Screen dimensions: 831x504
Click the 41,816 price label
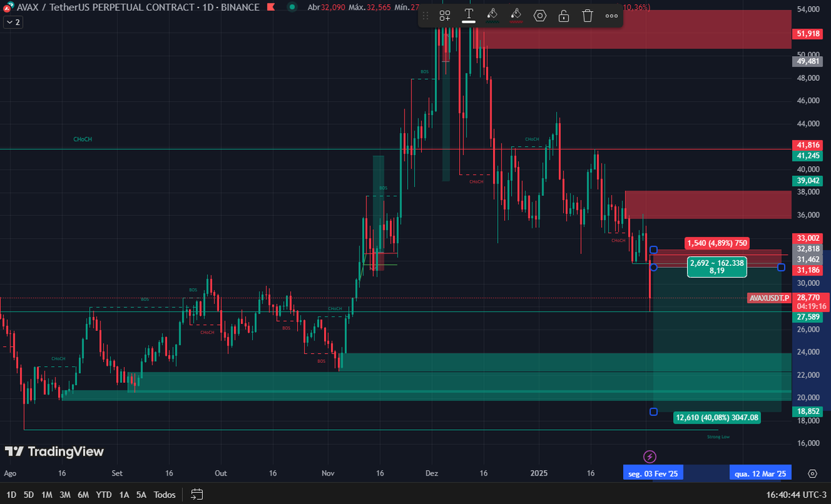[x=809, y=145]
